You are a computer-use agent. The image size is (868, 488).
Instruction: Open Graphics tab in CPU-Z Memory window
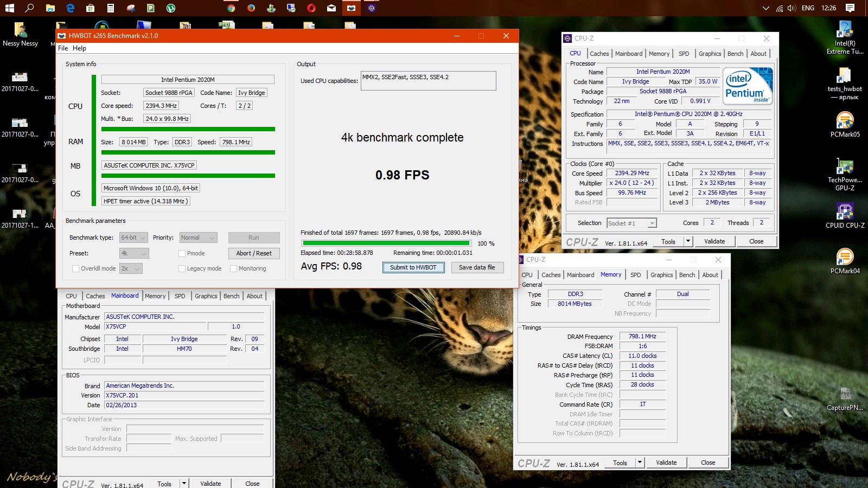coord(661,275)
